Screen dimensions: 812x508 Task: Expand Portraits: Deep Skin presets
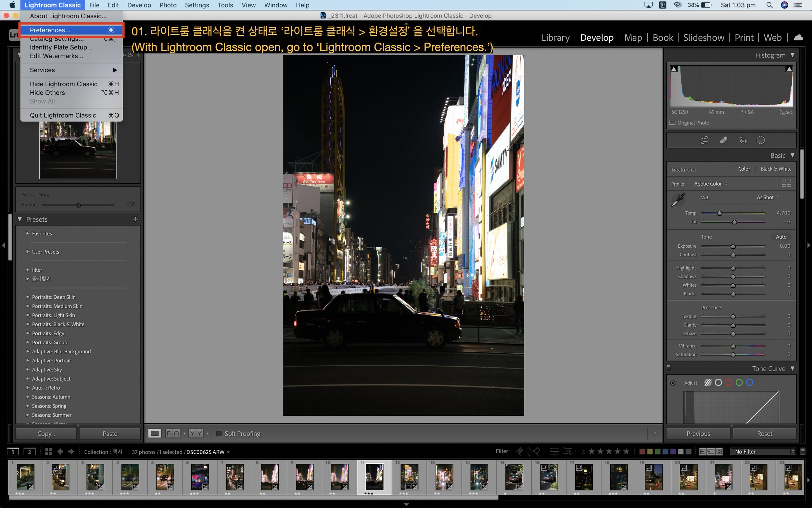(28, 297)
